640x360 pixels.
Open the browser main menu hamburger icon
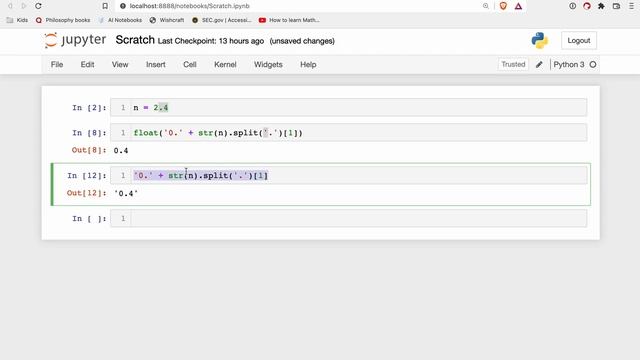pos(631,6)
